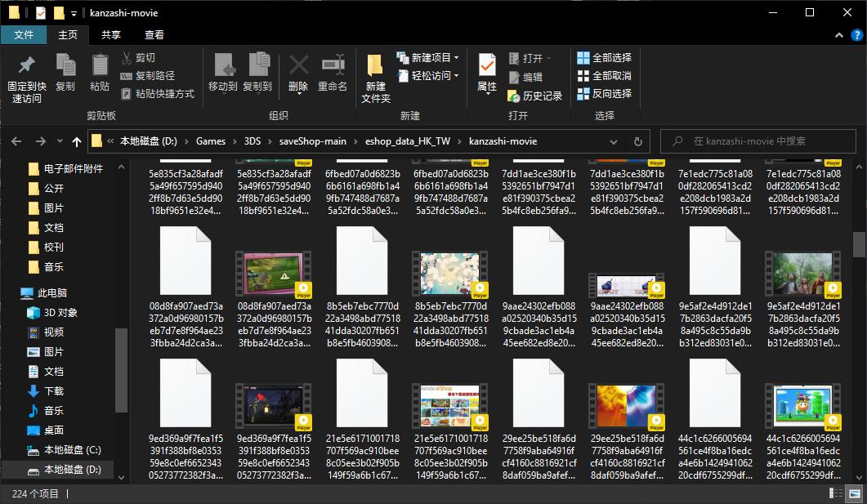Click 复制路径 button
867x504 pixels.
(154, 76)
